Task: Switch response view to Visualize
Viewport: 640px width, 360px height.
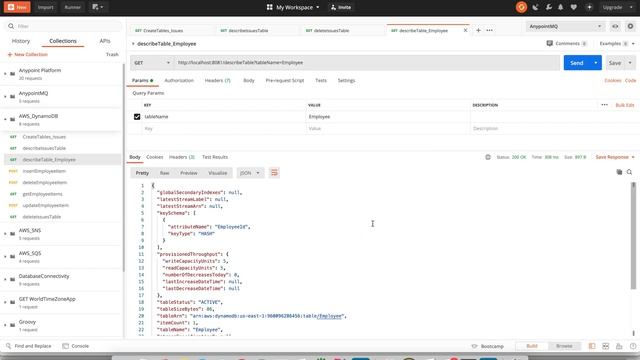Action: [x=218, y=173]
